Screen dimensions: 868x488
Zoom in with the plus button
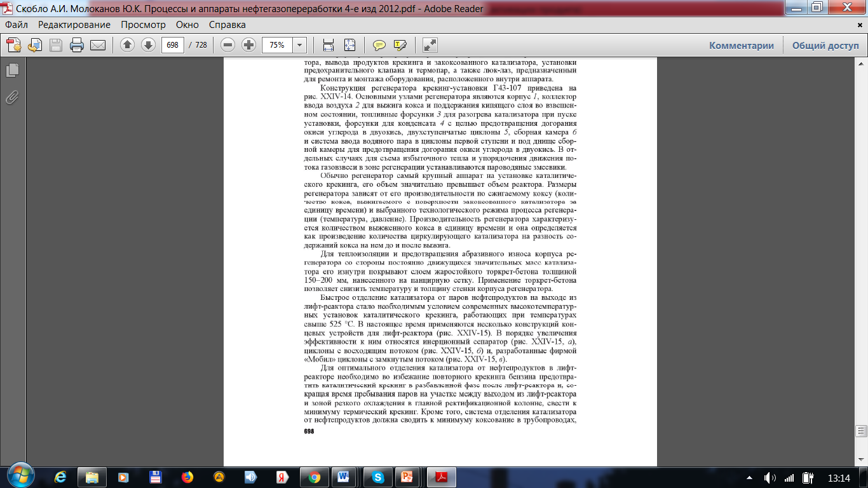tap(248, 45)
